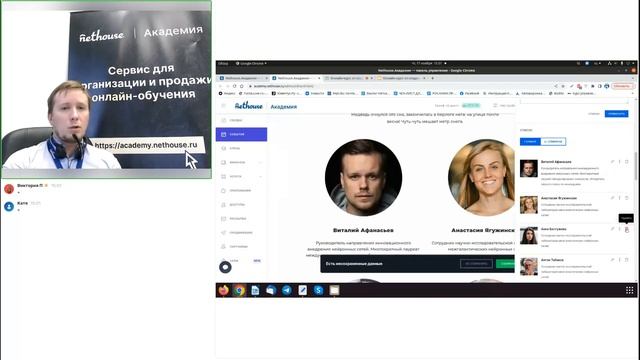The height and width of the screenshot is (360, 640).
Task: Select the filled blue toggle tab in panel
Action: pos(530,142)
